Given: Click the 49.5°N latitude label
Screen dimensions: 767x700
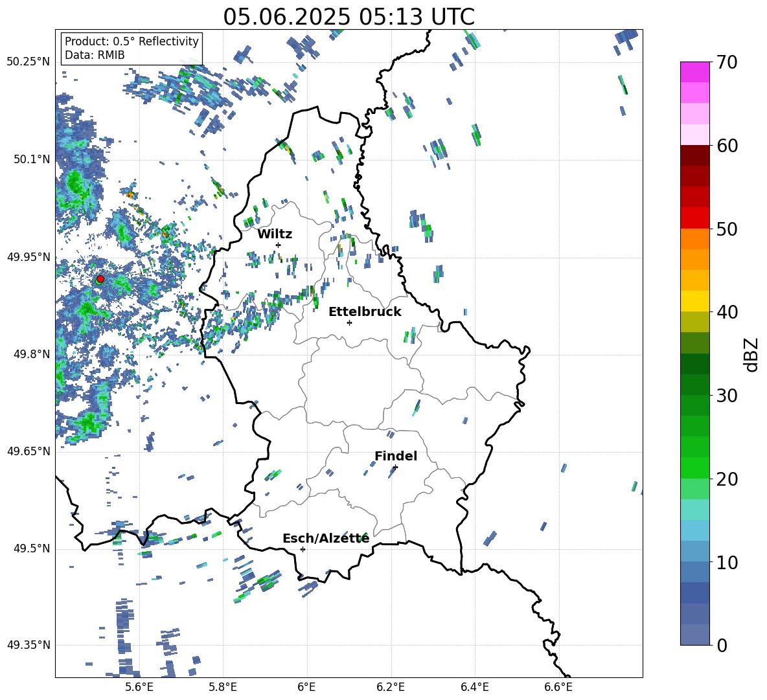Looking at the screenshot, I should pos(32,548).
